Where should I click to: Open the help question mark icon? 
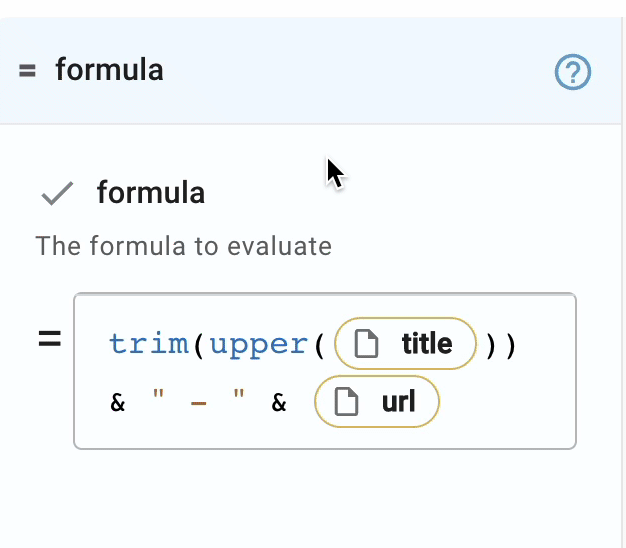coord(573,72)
